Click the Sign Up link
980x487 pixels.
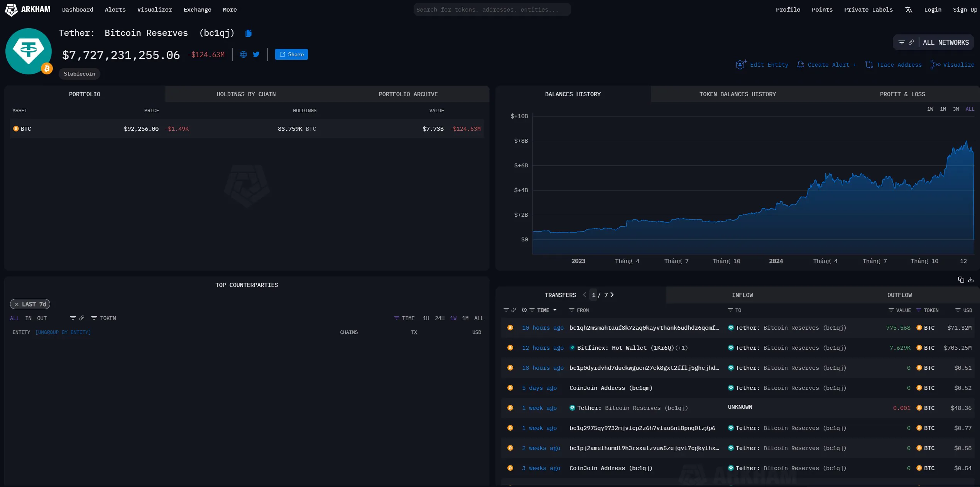pos(965,10)
